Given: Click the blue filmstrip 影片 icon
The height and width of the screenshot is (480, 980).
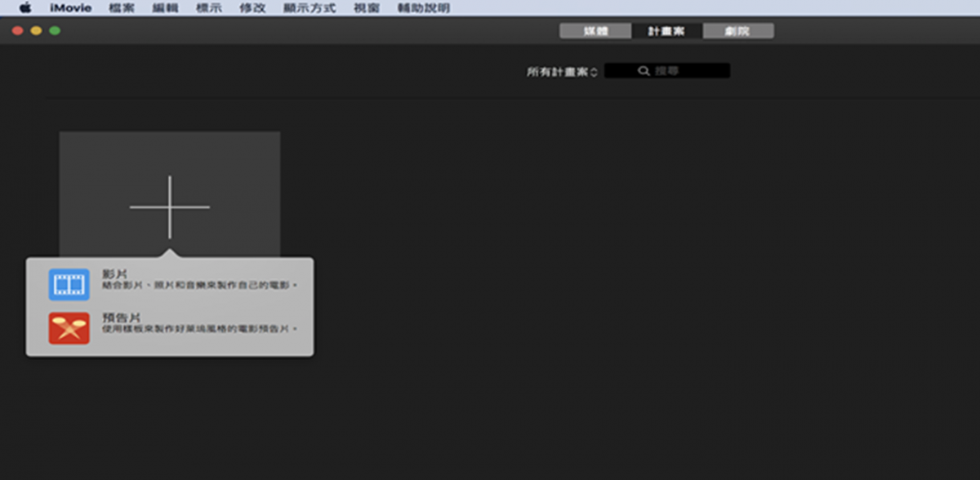Looking at the screenshot, I should tap(69, 285).
